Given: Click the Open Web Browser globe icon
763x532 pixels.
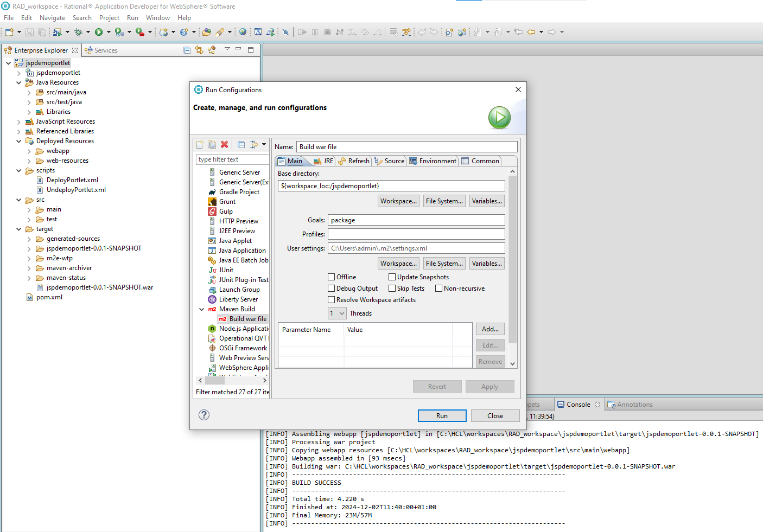Looking at the screenshot, I should [x=243, y=32].
